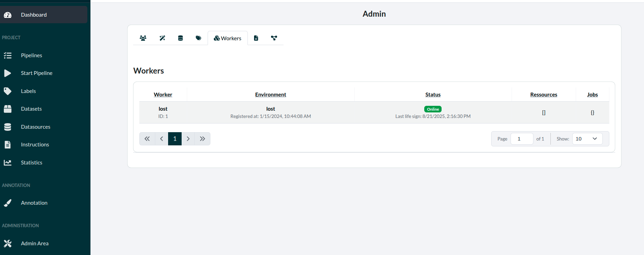Jump to the last page of workers
Screen dimensions: 644x255
202,139
